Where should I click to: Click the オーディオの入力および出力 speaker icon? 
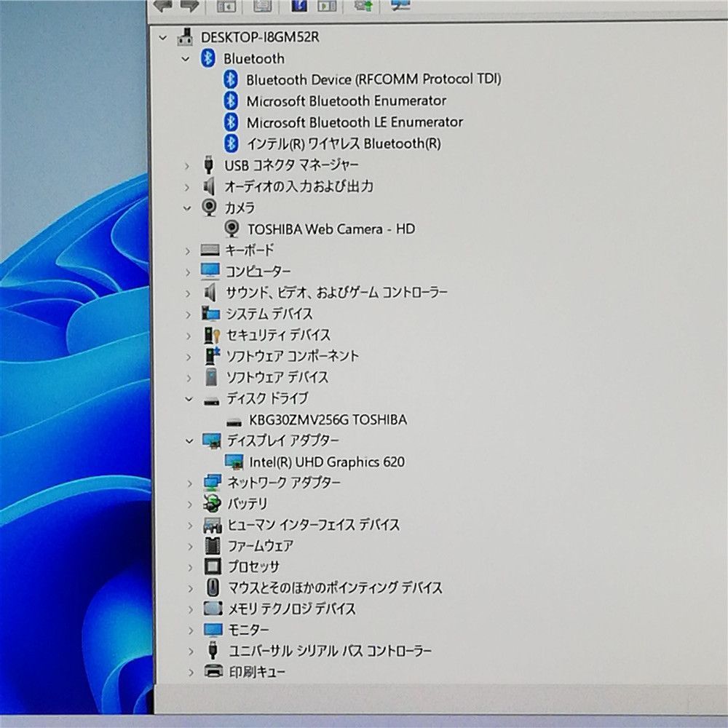click(210, 186)
